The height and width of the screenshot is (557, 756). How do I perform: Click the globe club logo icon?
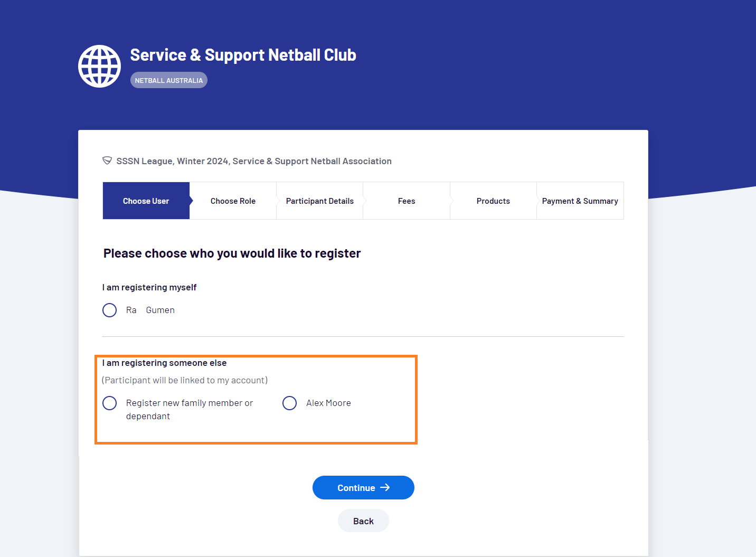(99, 66)
